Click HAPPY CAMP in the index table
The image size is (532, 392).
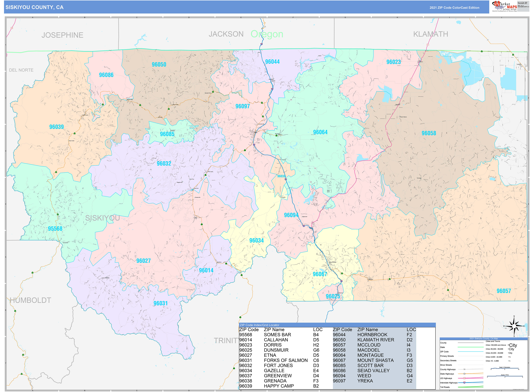[279, 386]
